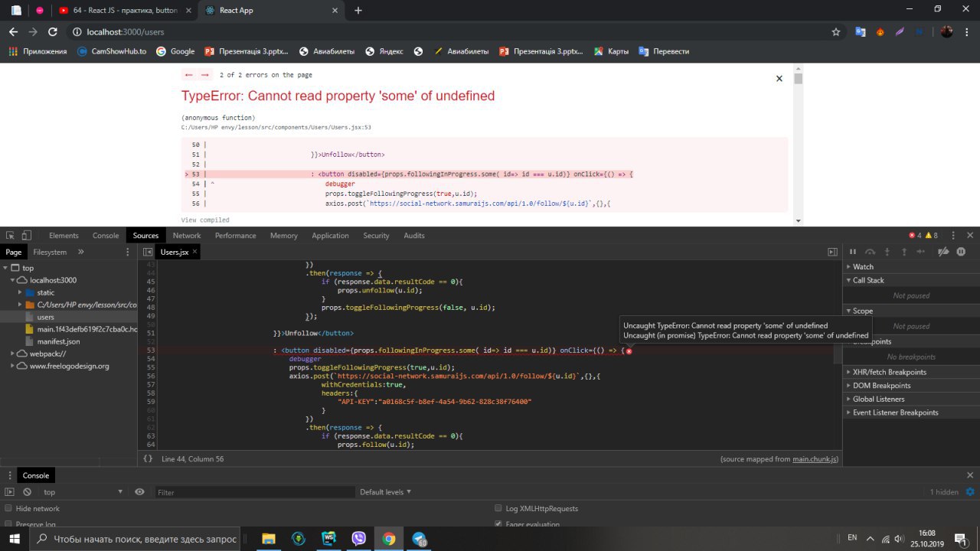980x551 pixels.
Task: Enable the Hide network checkbox
Action: tap(9, 509)
